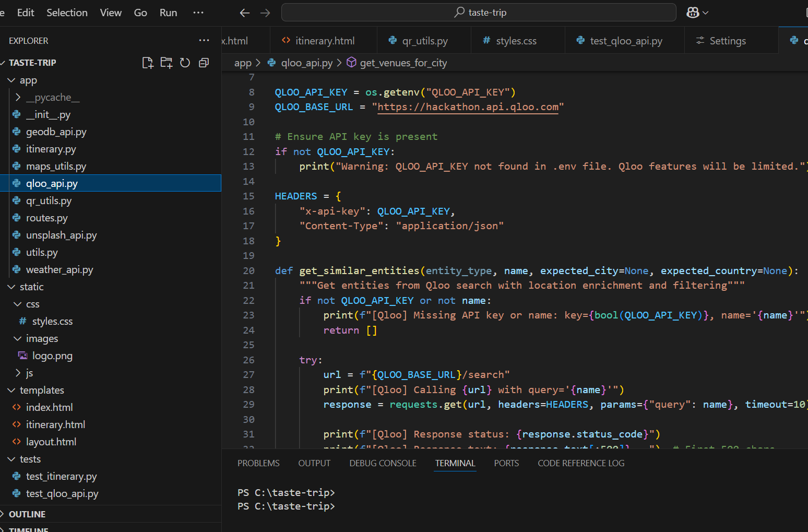Refresh the Explorer file tree
Viewport: 808px width, 532px height.
tap(185, 63)
